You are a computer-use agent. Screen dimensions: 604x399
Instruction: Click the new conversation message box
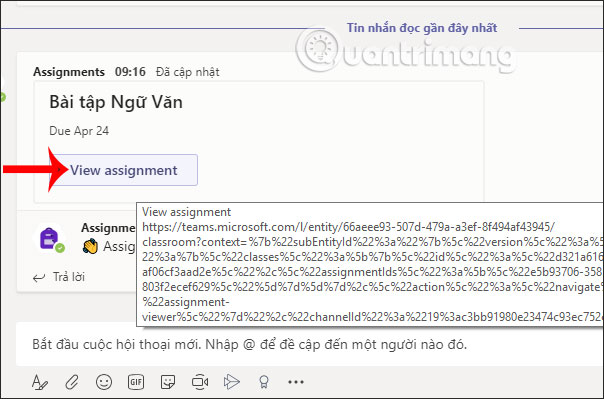(x=310, y=344)
